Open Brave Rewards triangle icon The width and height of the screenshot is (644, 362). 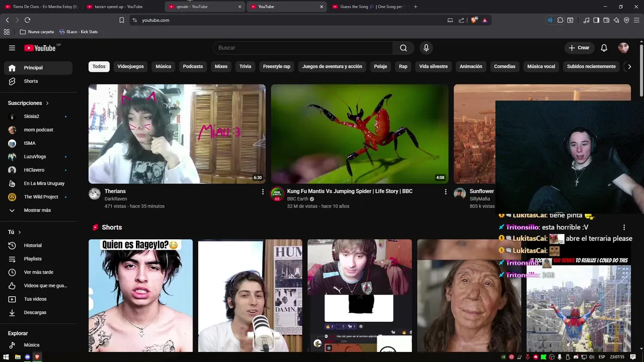pos(485,20)
